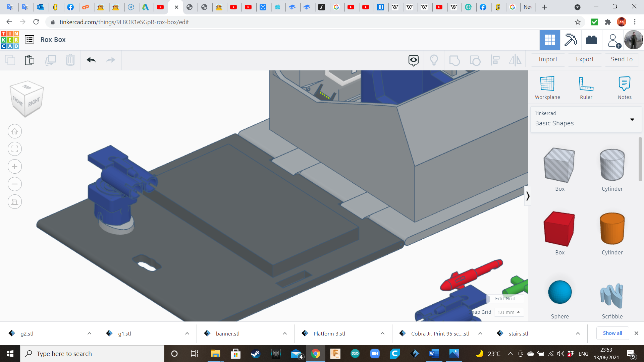Click Home view icon

[x=15, y=131]
